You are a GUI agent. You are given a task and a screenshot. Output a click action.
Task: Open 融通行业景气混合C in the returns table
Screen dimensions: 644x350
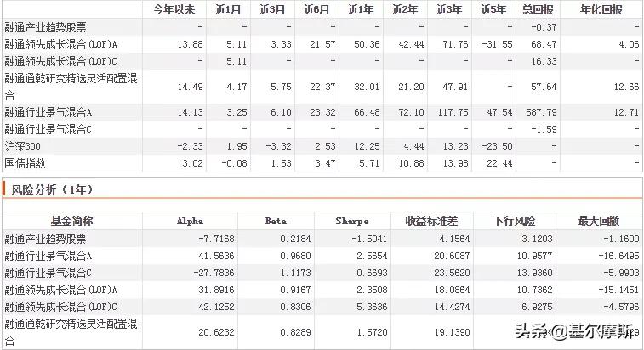(48, 129)
